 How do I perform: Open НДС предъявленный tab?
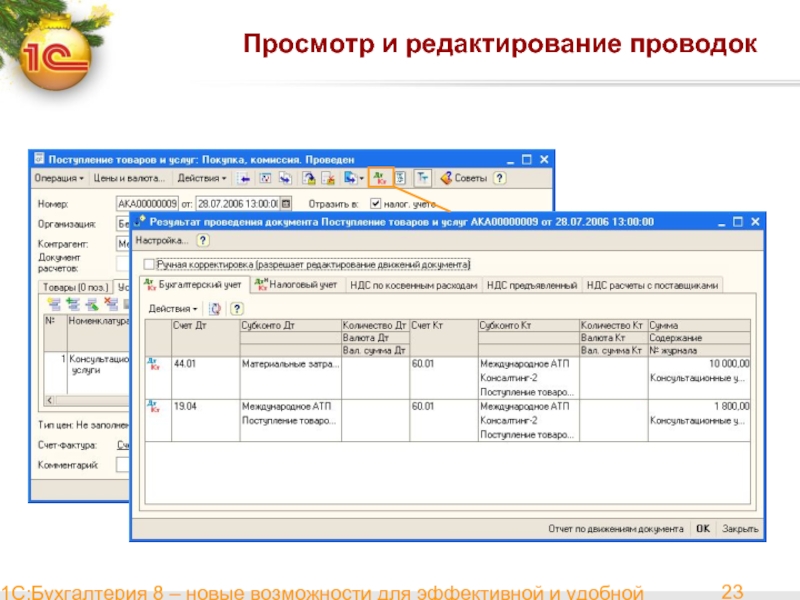pos(532,285)
